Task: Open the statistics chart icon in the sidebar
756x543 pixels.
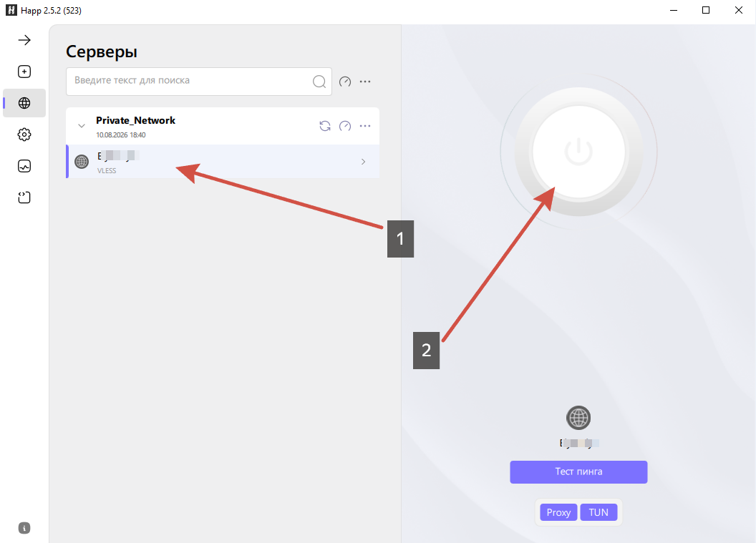Action: pyautogui.click(x=24, y=166)
